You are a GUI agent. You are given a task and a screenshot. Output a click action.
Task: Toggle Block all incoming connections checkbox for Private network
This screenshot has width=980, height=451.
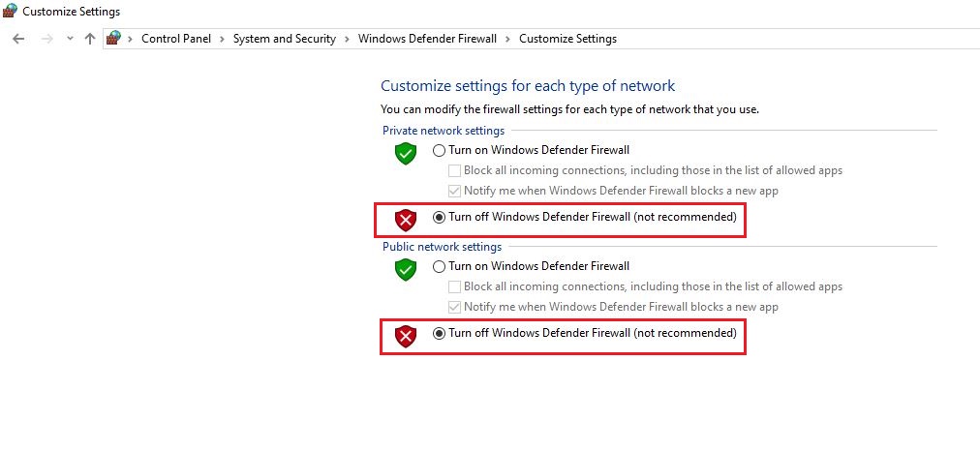(454, 170)
